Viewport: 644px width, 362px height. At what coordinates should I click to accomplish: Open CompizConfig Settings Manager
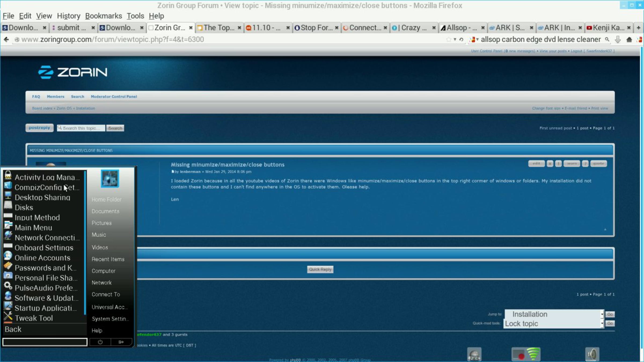[x=44, y=187]
